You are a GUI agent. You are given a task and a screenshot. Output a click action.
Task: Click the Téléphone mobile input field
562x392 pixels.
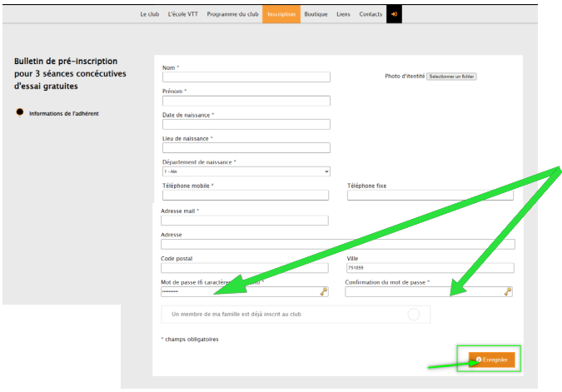pyautogui.click(x=246, y=196)
